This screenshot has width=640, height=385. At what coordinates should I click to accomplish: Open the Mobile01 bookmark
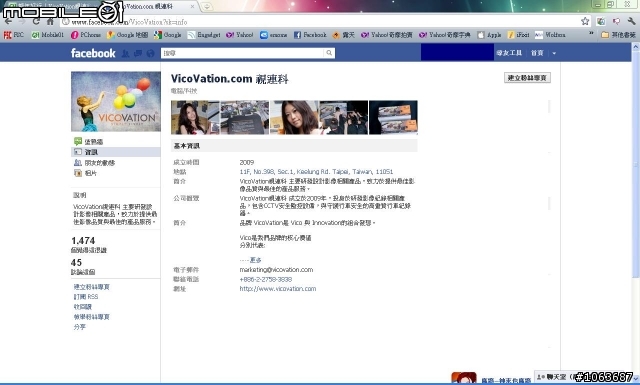point(48,35)
